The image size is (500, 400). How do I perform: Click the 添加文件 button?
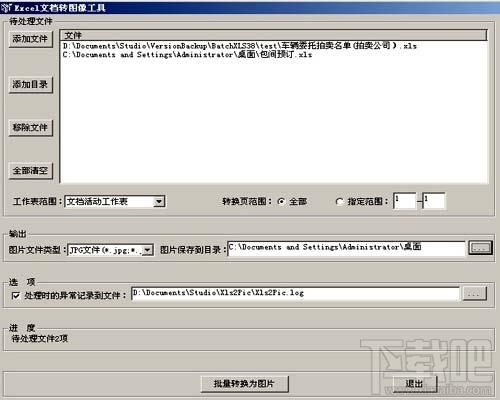pyautogui.click(x=31, y=39)
